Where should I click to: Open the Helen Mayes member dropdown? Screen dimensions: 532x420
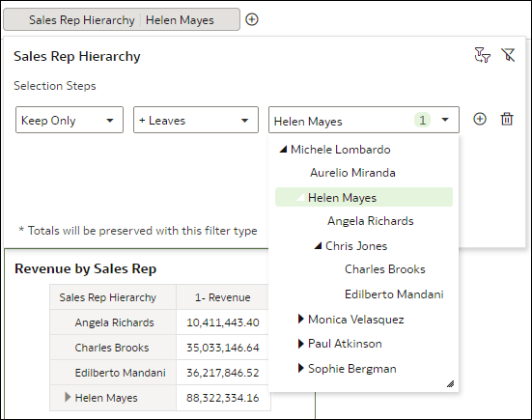364,120
